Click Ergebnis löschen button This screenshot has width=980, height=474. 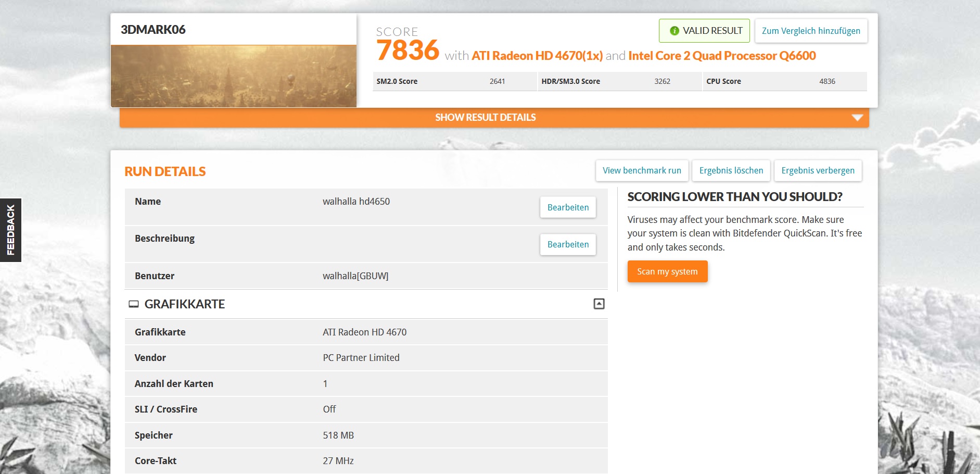pyautogui.click(x=731, y=170)
